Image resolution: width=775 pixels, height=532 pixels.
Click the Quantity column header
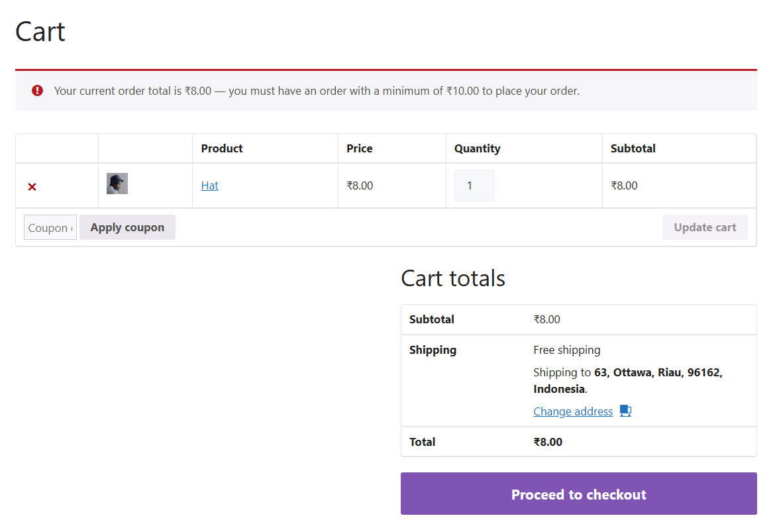[x=477, y=148]
